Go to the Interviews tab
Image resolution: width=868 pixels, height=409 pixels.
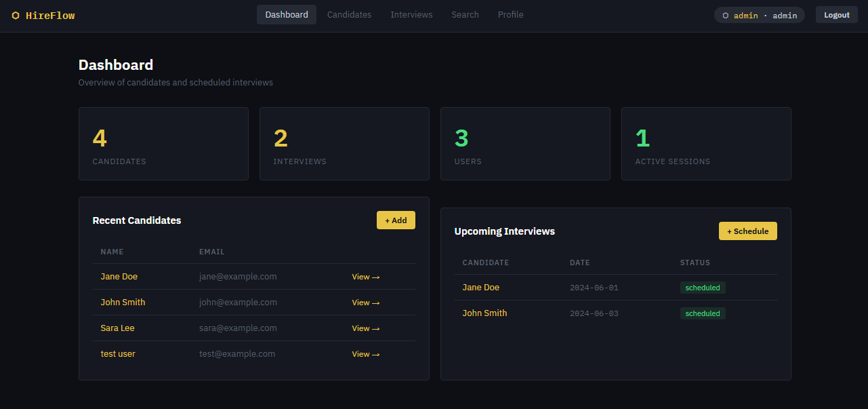pyautogui.click(x=411, y=15)
